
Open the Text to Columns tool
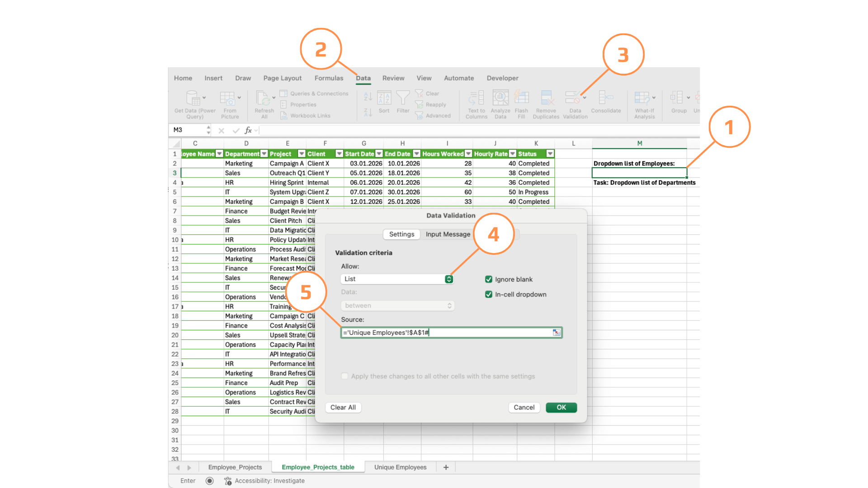(476, 98)
